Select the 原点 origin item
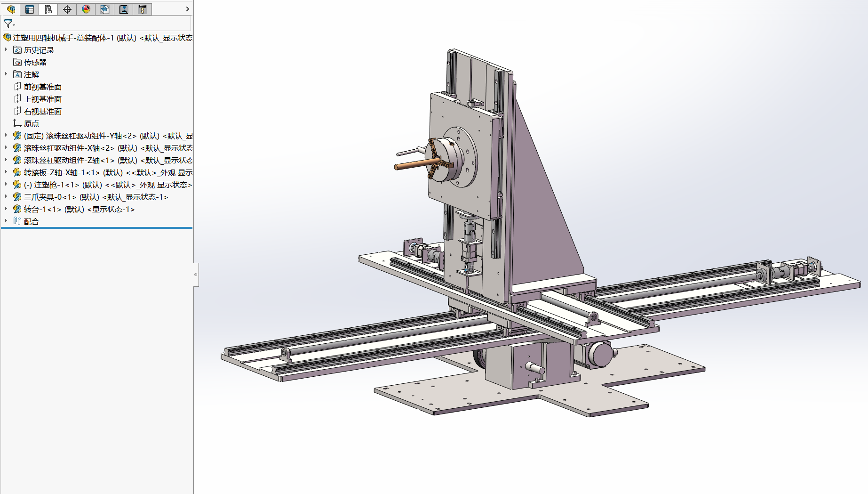This screenshot has width=868, height=494. pyautogui.click(x=26, y=123)
